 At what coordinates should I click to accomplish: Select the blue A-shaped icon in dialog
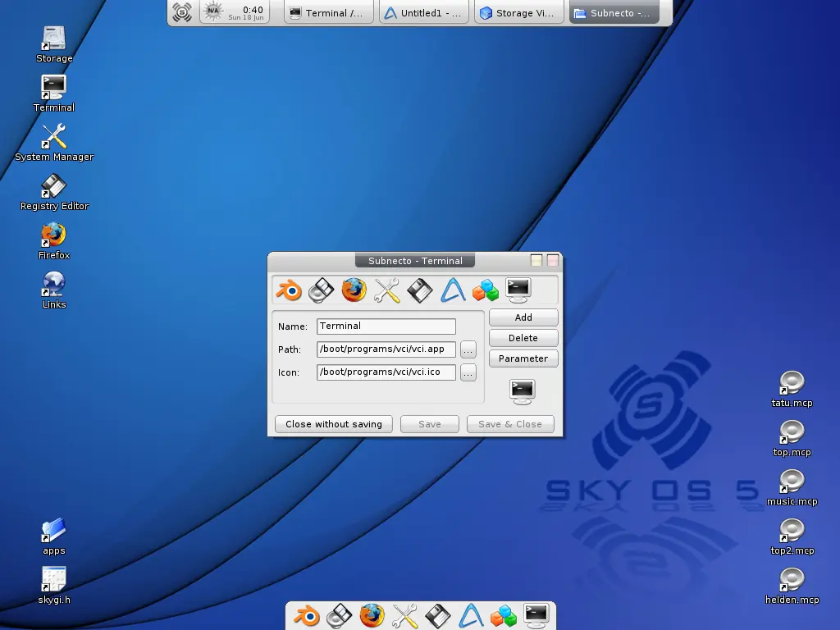(453, 290)
